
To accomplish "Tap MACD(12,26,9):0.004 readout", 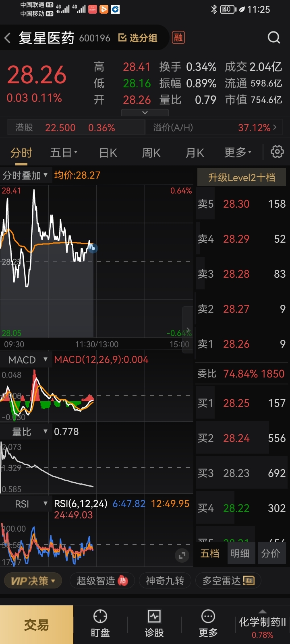I will [x=101, y=360].
